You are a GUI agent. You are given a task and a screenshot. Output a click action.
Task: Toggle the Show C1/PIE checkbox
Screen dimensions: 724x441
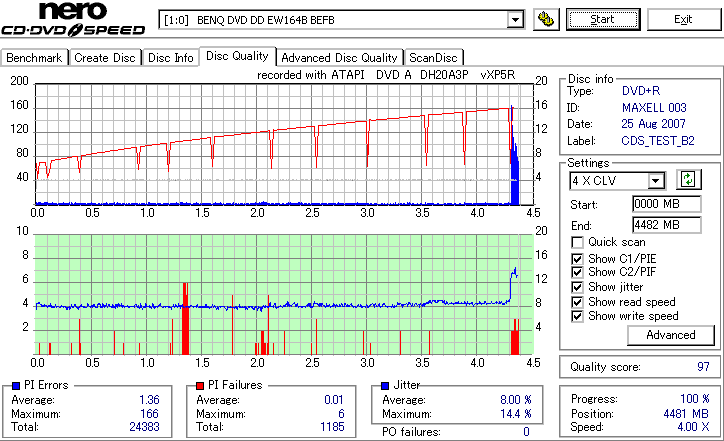click(x=577, y=259)
